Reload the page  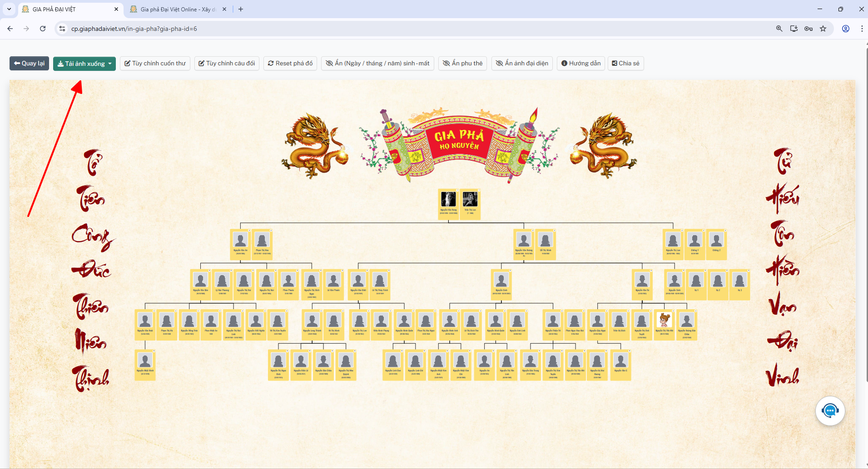click(x=43, y=29)
